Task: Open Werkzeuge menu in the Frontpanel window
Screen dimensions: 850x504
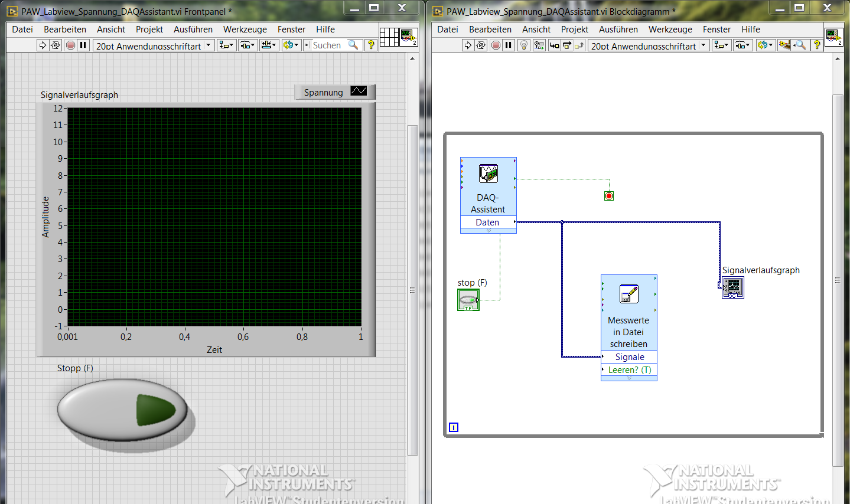Action: click(245, 29)
